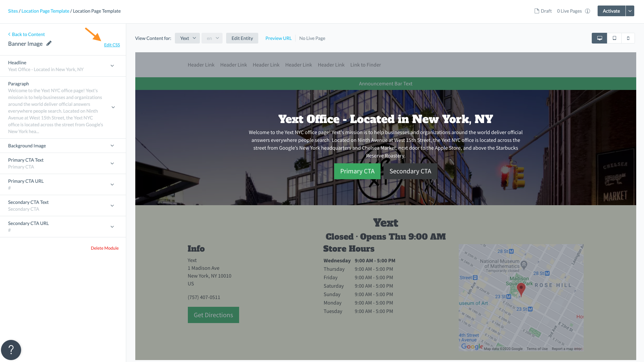Click the tablet preview icon
The image size is (644, 362).
click(x=614, y=38)
